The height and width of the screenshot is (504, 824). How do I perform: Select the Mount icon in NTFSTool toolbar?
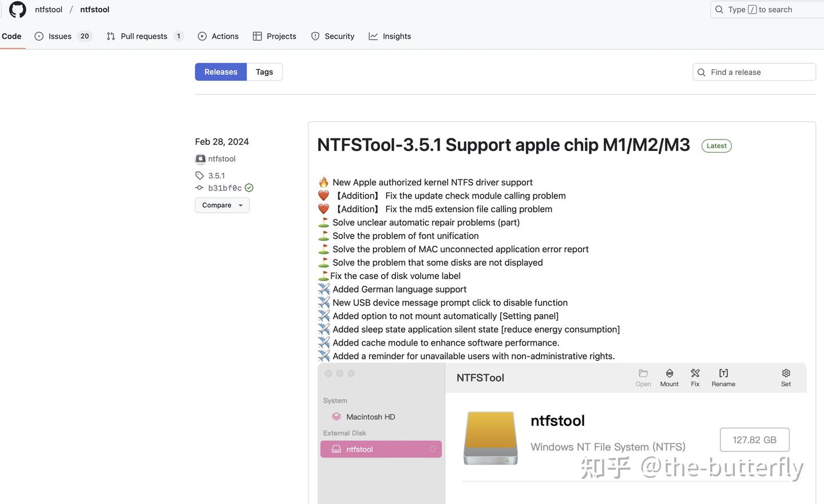click(669, 378)
